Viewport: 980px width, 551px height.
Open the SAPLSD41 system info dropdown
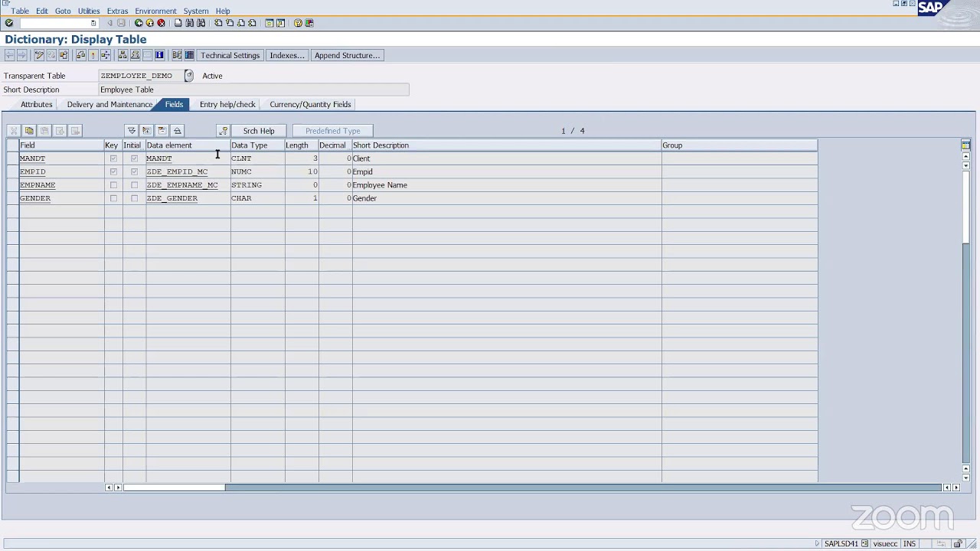click(x=864, y=544)
